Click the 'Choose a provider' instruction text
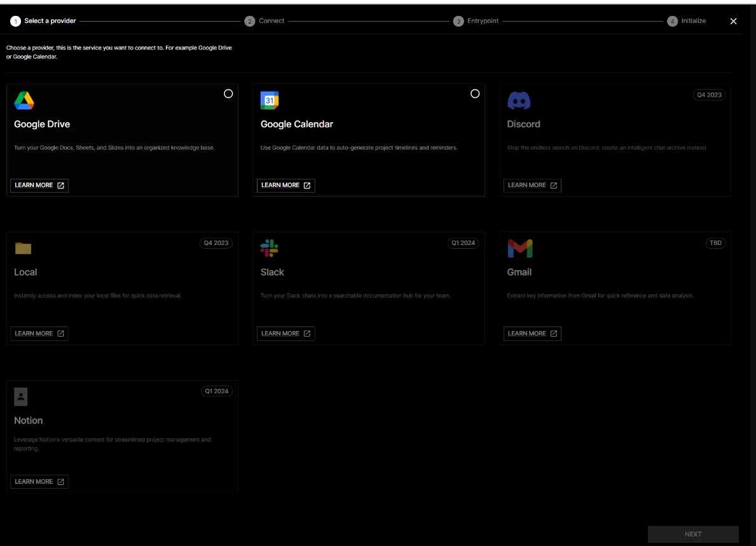 coord(119,52)
